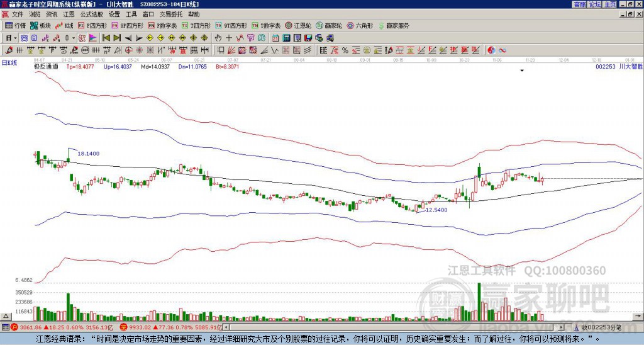Open the 文件 menu
The image size is (644, 345).
pyautogui.click(x=18, y=14)
